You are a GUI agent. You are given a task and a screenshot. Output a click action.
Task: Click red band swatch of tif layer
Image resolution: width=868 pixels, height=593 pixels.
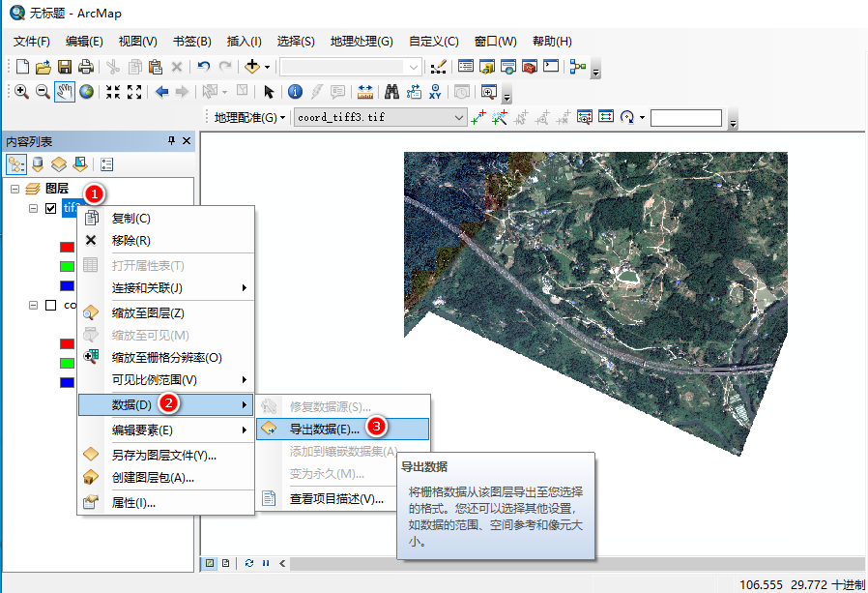pyautogui.click(x=67, y=248)
